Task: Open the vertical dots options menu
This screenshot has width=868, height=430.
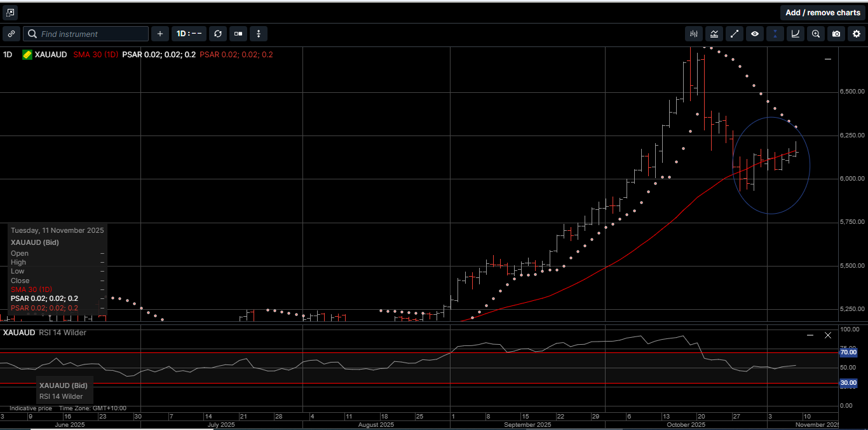Action: tap(258, 34)
